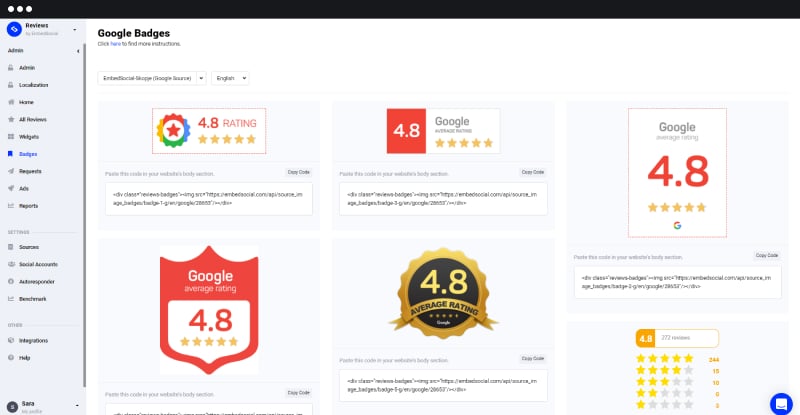Click the lock icon next to Admin
The height and width of the screenshot is (415, 800).
[11, 67]
